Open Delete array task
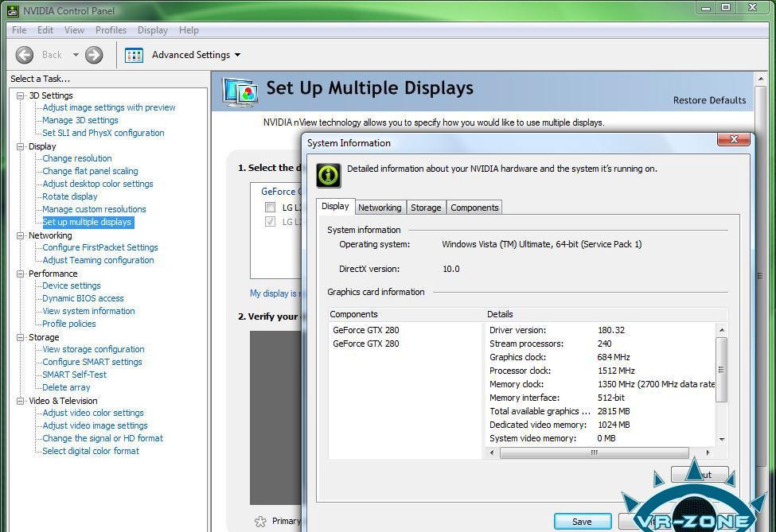Viewport: 776px width, 532px height. 66,387
